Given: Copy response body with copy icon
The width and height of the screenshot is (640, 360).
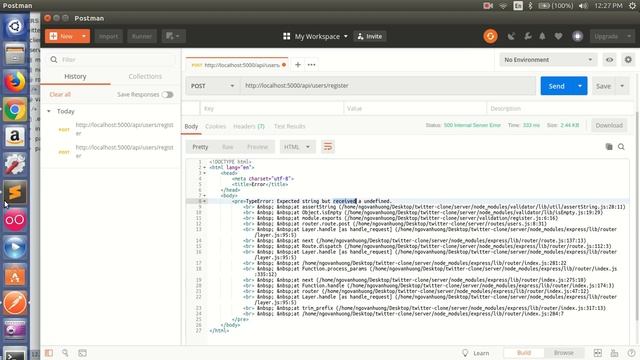Looking at the screenshot, I should click(609, 147).
